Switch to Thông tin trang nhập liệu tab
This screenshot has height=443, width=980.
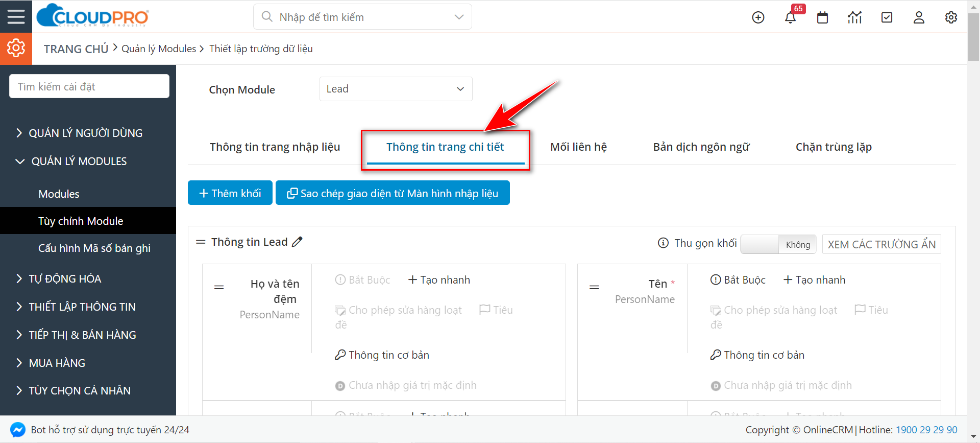(275, 147)
